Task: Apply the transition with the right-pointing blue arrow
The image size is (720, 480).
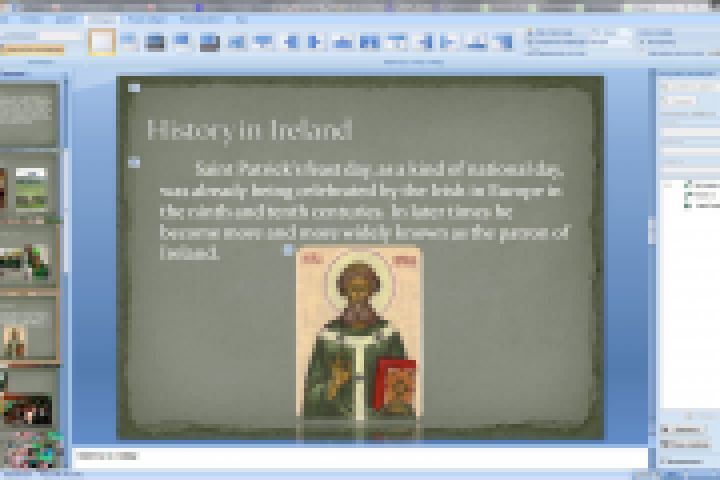Action: click(314, 42)
